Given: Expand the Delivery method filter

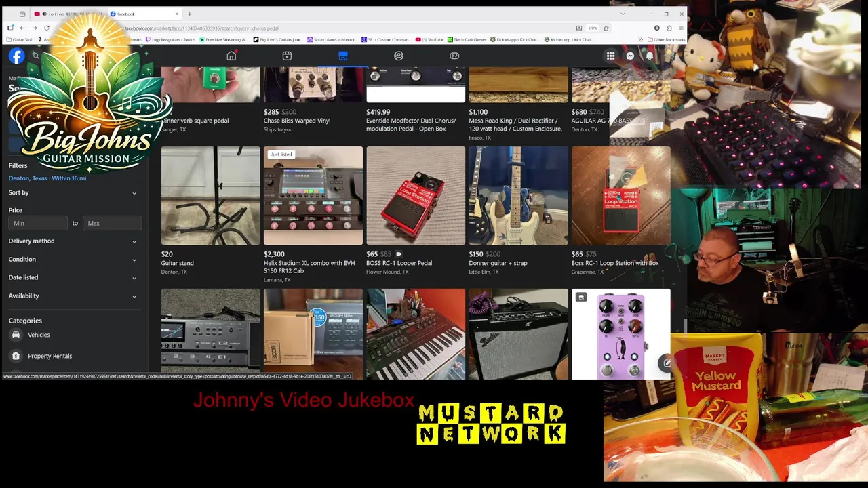Looking at the screenshot, I should pos(73,241).
